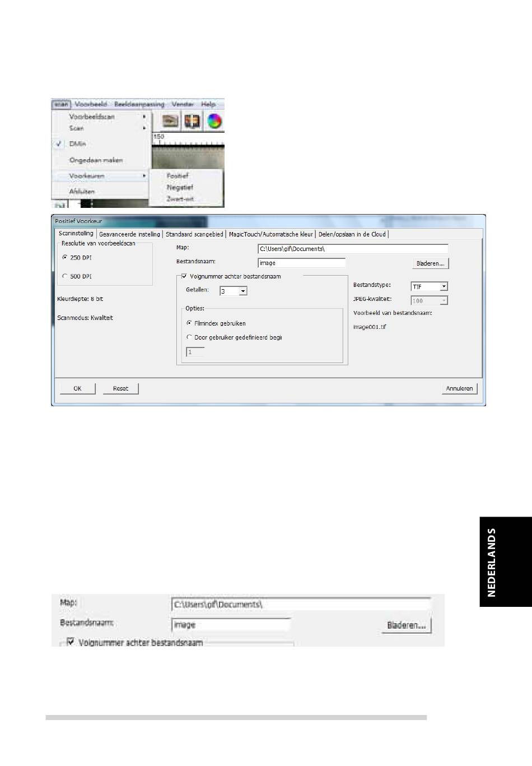Viewport: 532px width, 766px height.
Task: Click the Bladeren... button in dialog
Action: [430, 263]
